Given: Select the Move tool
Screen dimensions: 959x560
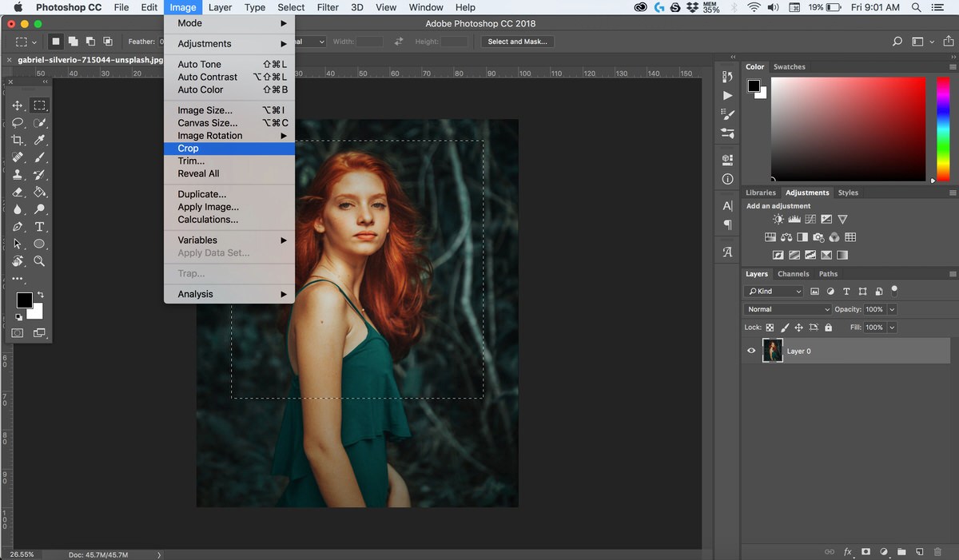Looking at the screenshot, I should 17,105.
